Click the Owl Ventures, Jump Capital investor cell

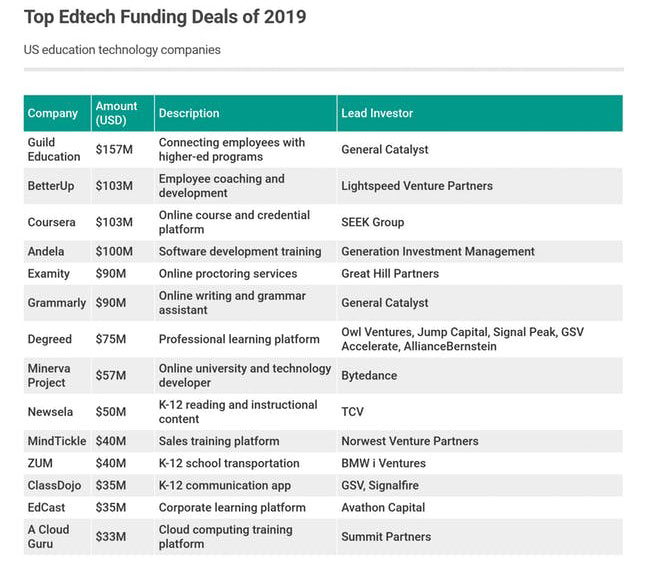click(480, 339)
